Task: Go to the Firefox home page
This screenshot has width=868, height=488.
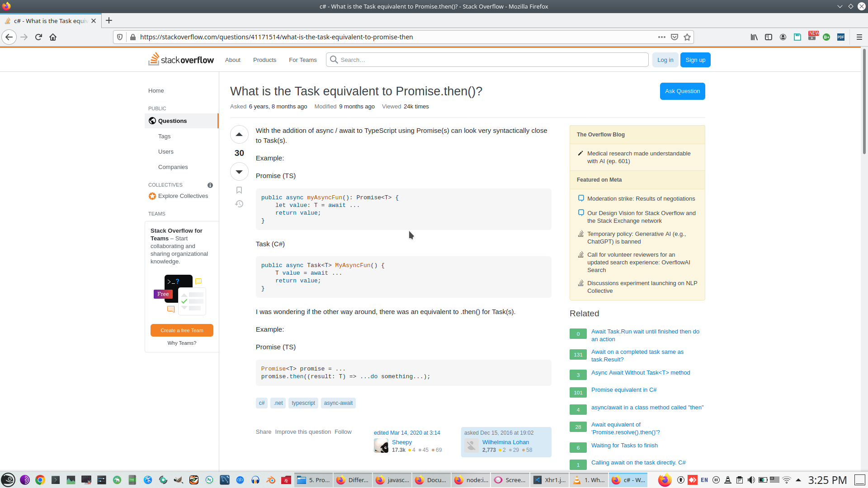Action: click(x=53, y=37)
